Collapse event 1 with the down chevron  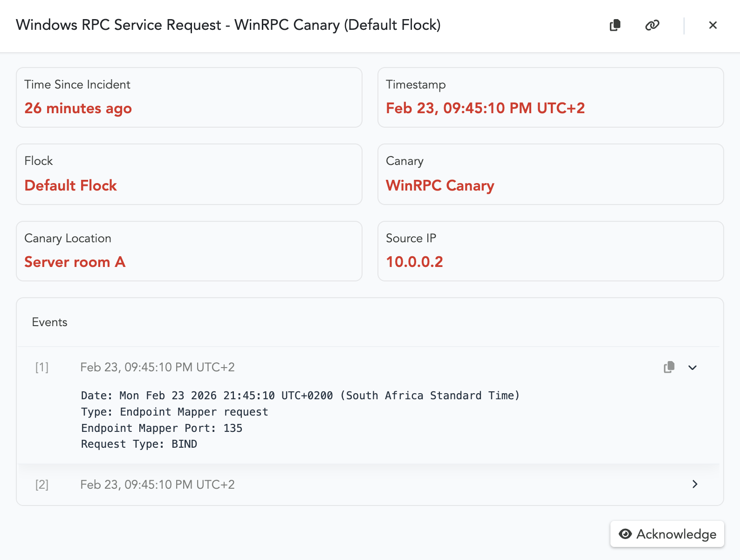pyautogui.click(x=692, y=368)
